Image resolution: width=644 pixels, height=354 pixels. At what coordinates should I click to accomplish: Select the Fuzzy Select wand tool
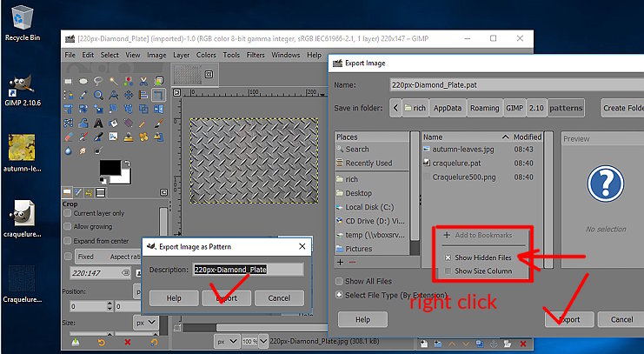coord(113,81)
